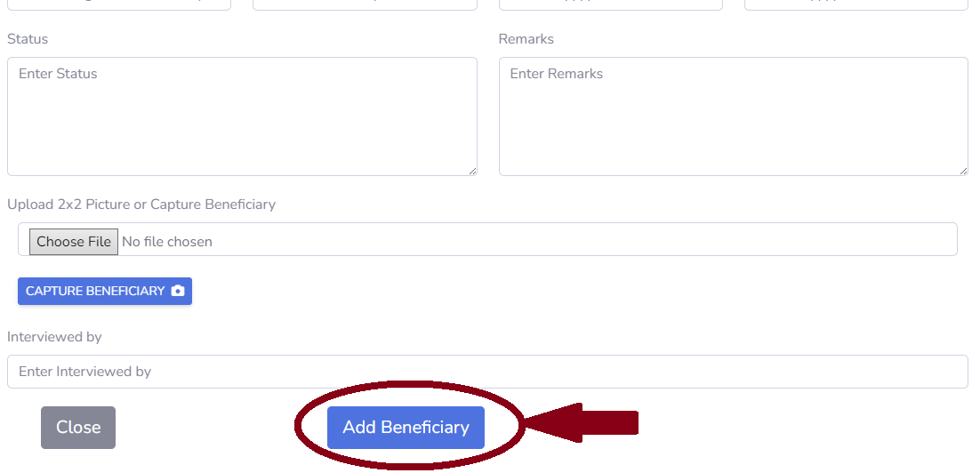This screenshot has height=473, width=980.
Task: Click the Add Beneficiary button
Action: pos(406,428)
